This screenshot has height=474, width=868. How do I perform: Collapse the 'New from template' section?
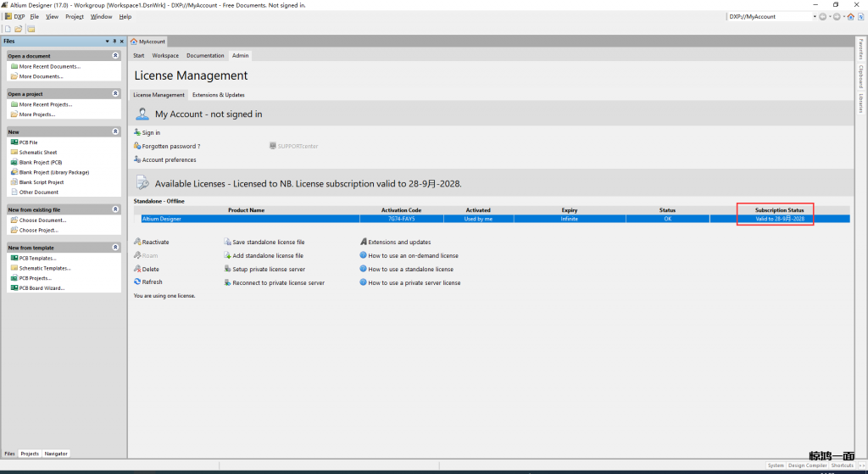point(115,248)
